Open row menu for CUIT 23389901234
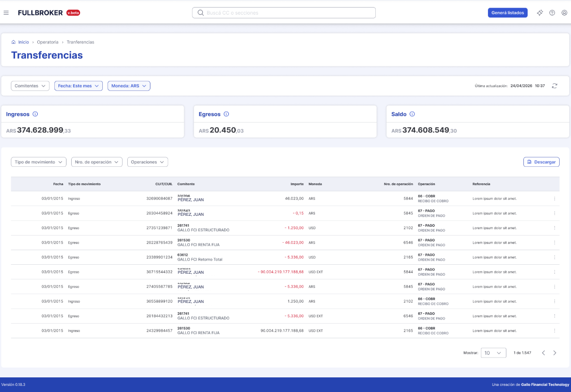The width and height of the screenshot is (571, 392). (x=554, y=257)
